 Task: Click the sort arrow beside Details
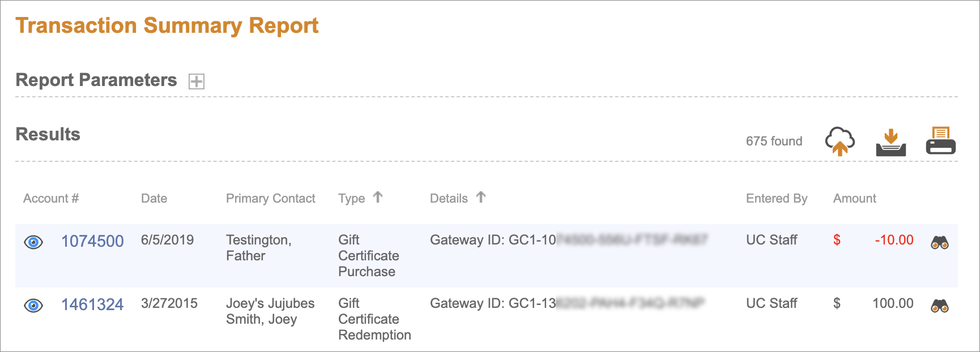point(481,197)
